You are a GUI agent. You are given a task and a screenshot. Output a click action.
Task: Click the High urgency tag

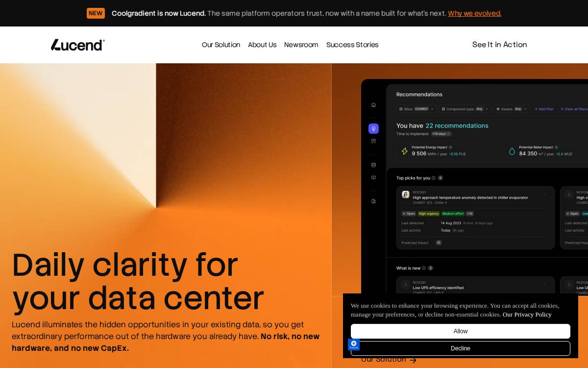(429, 213)
